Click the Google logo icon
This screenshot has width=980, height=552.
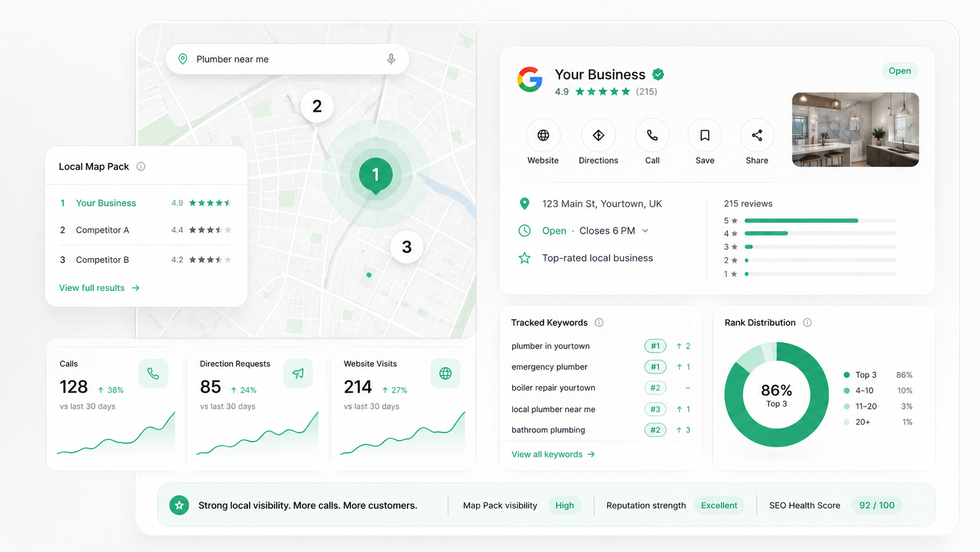pos(530,79)
